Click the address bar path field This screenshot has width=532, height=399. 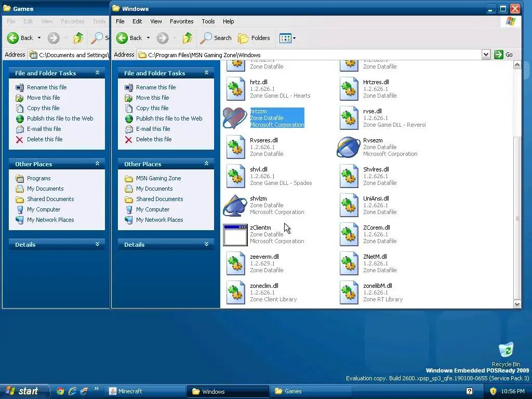tap(310, 55)
